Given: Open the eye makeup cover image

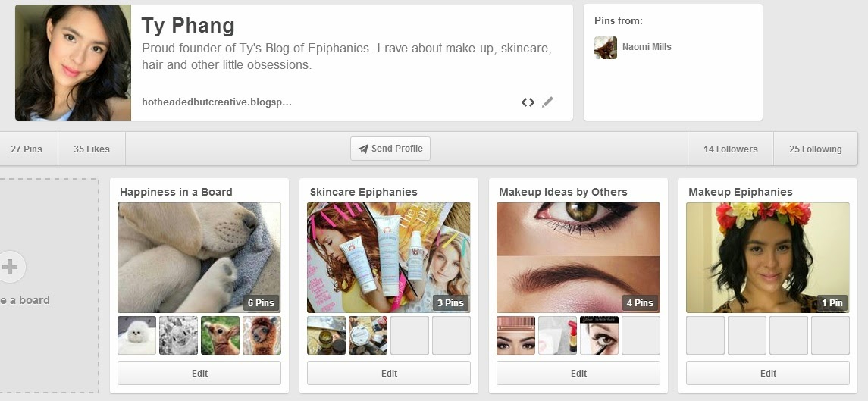Looking at the screenshot, I should click(x=578, y=258).
